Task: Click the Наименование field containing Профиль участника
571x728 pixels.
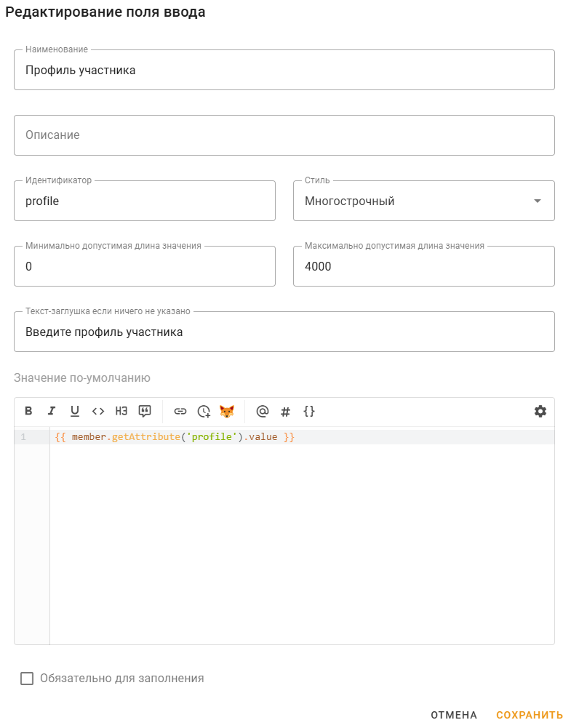Action: click(284, 70)
